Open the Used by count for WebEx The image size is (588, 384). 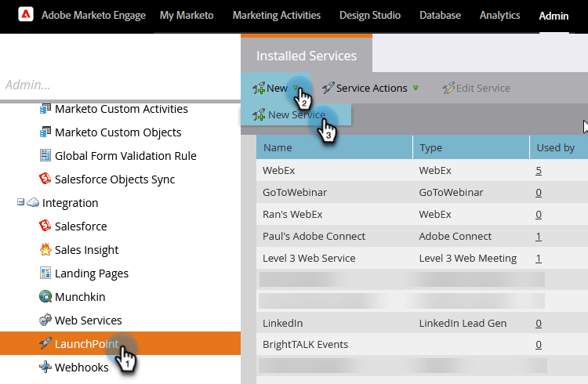click(539, 170)
